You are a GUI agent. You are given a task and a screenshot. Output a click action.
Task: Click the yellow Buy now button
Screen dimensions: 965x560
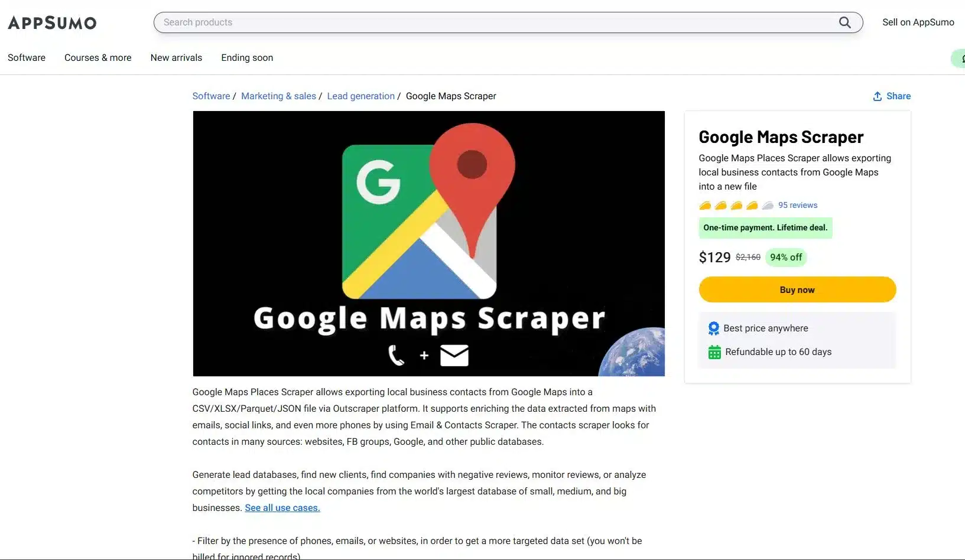pyautogui.click(x=797, y=290)
